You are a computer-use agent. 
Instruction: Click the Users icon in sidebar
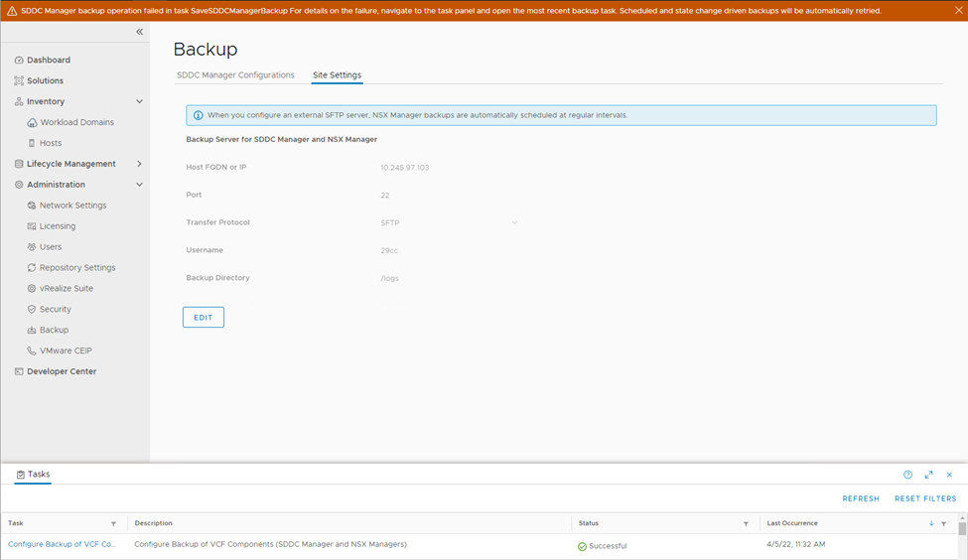(32, 247)
